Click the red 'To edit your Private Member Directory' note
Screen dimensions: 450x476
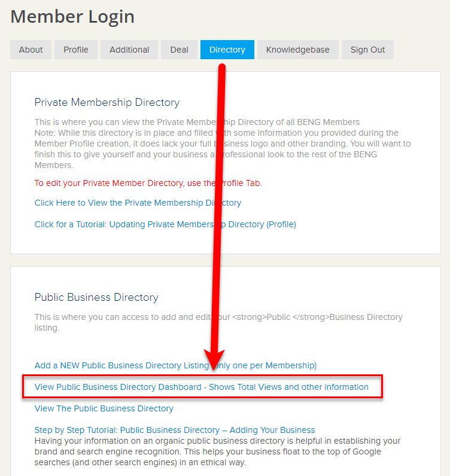pos(148,183)
